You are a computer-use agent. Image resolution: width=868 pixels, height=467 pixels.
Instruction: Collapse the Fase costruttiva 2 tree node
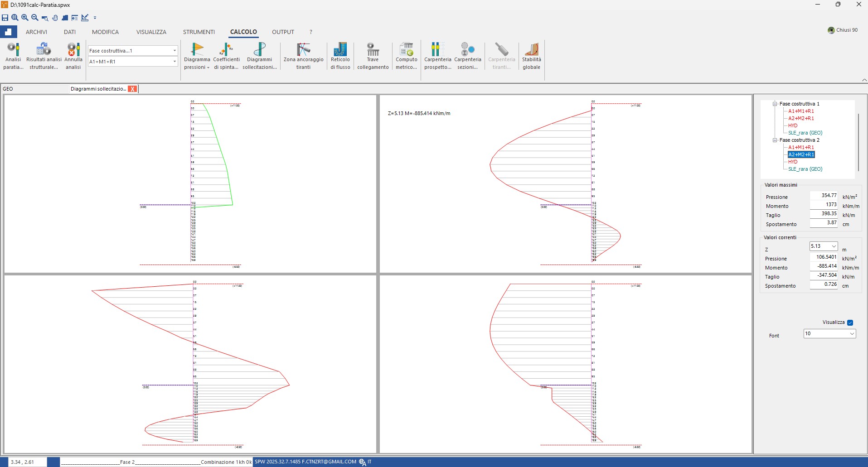click(x=775, y=140)
